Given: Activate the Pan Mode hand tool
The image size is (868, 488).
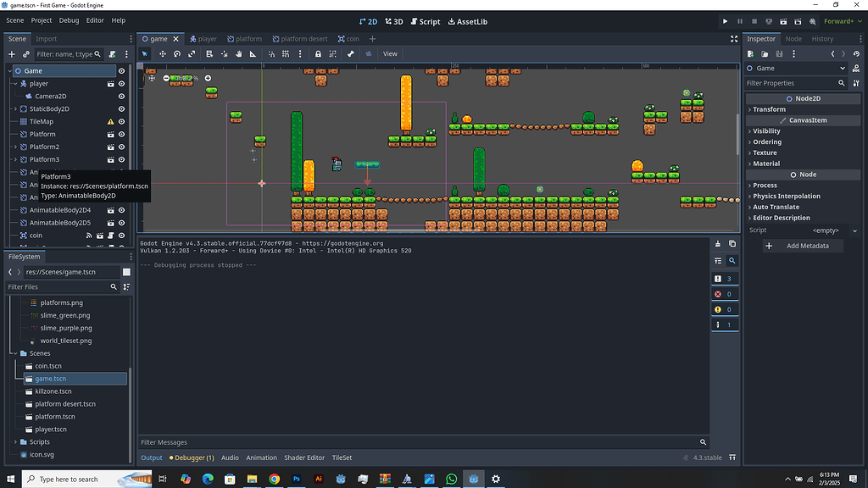Looking at the screenshot, I should click(x=238, y=53).
